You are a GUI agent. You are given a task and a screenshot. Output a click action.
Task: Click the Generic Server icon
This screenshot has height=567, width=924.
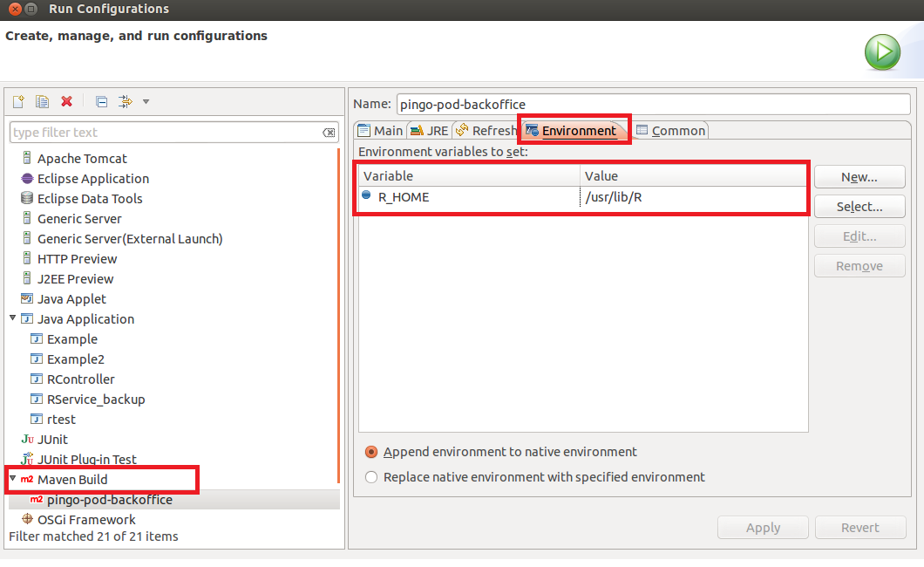tap(26, 218)
